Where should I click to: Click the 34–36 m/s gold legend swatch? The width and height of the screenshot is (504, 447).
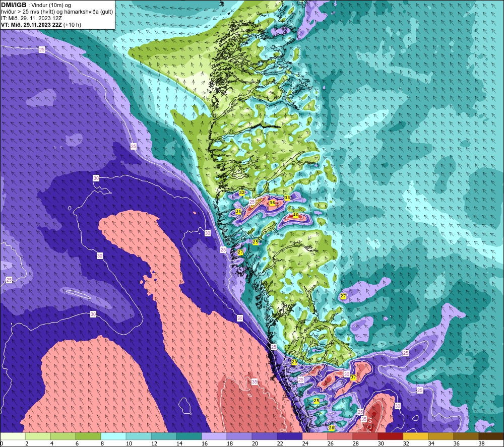tap(440, 436)
